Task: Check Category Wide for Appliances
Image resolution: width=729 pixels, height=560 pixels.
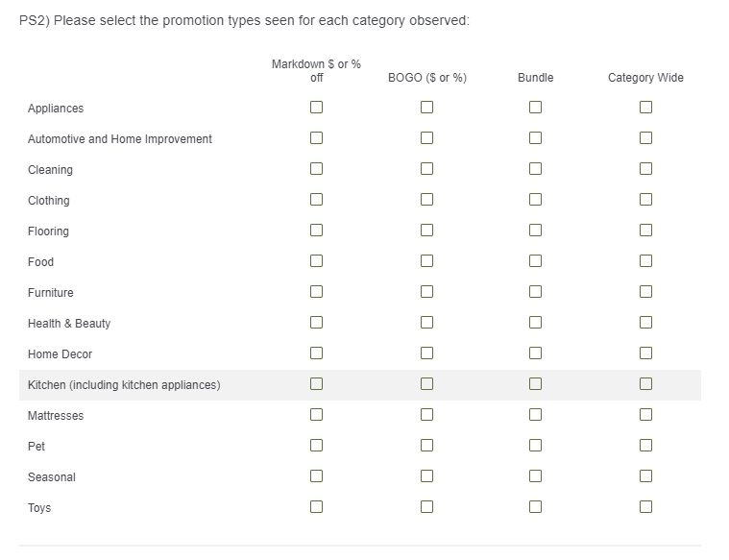Action: click(645, 108)
